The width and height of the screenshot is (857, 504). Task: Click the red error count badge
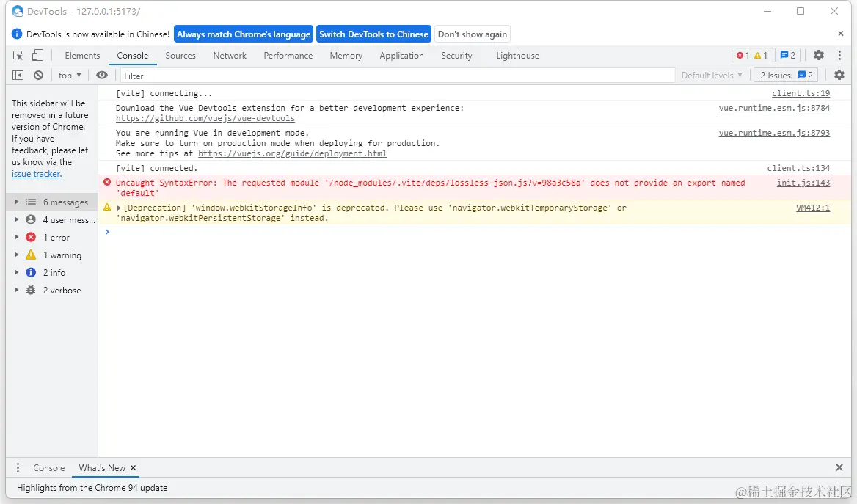click(x=743, y=55)
